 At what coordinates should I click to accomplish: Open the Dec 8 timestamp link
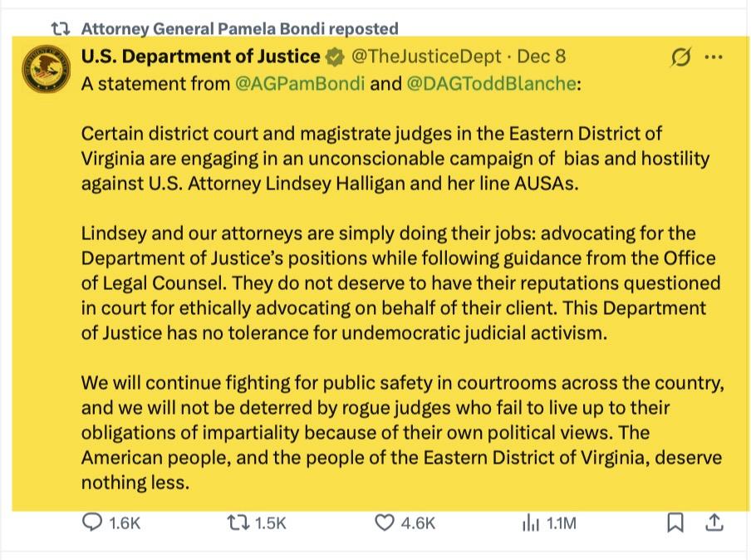[x=541, y=56]
